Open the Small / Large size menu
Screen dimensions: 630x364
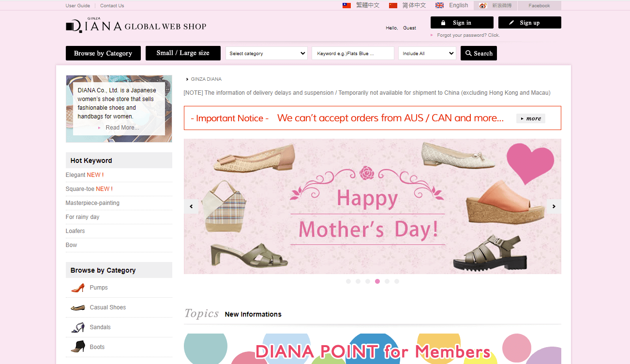183,53
